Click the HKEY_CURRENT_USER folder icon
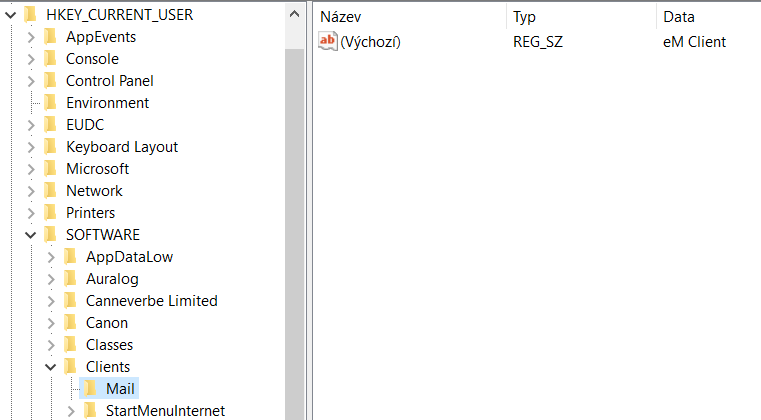The height and width of the screenshot is (420, 761). [30, 15]
